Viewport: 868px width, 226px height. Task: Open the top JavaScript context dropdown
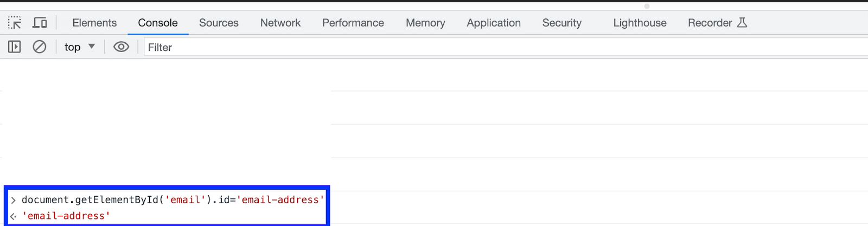(73, 47)
